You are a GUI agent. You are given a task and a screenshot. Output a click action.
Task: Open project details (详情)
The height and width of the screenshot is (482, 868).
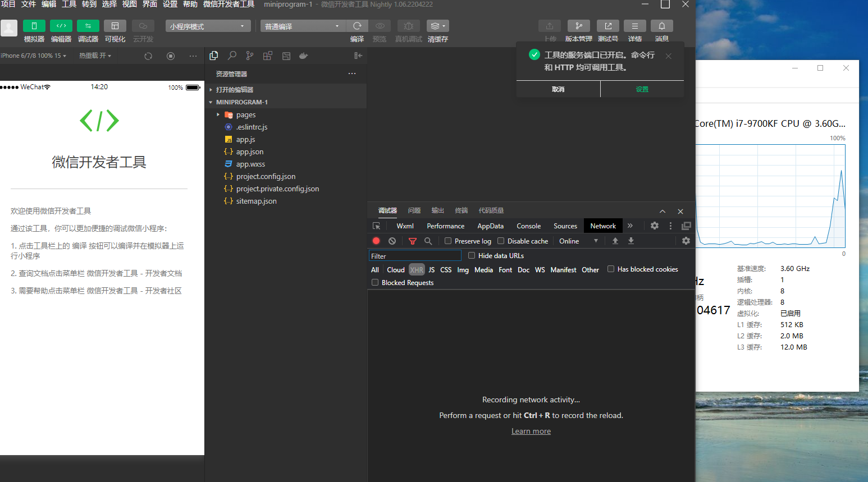click(x=635, y=26)
